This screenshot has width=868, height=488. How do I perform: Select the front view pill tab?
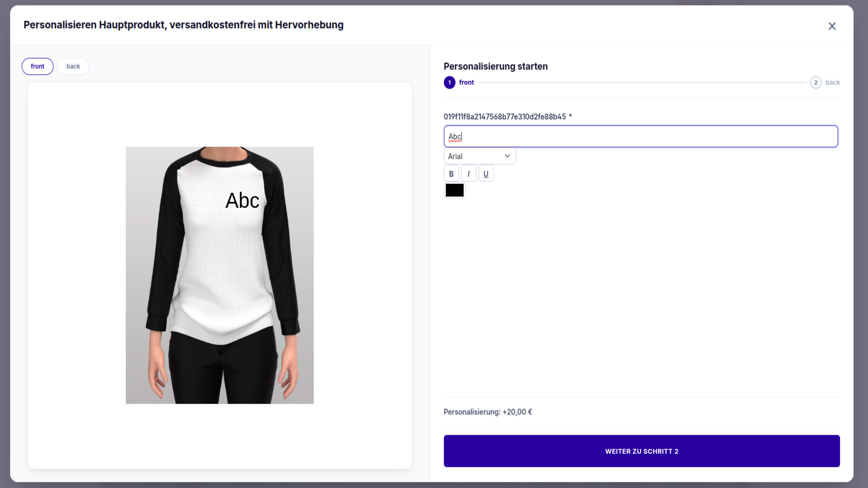click(x=38, y=66)
